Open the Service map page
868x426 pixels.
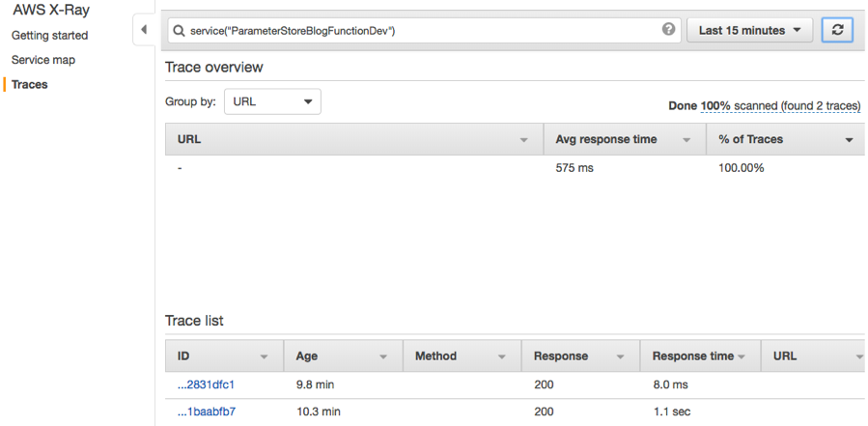[43, 60]
